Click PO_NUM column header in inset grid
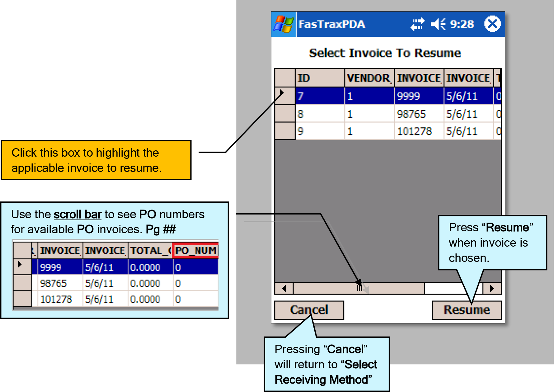 pos(196,251)
